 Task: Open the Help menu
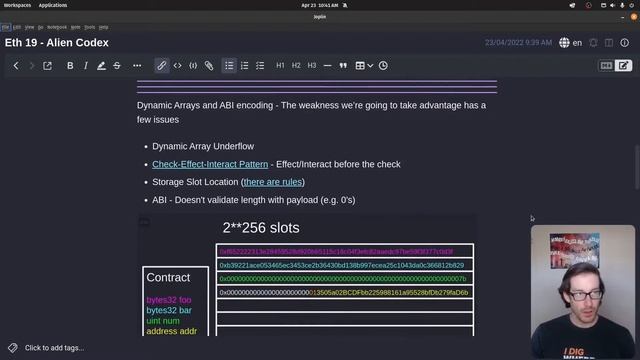coord(104,27)
